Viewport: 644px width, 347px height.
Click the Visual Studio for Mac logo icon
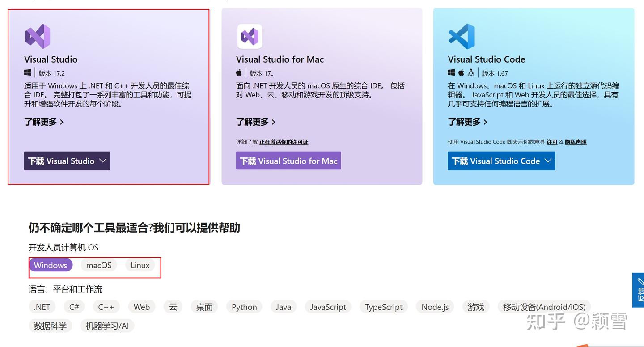(250, 36)
